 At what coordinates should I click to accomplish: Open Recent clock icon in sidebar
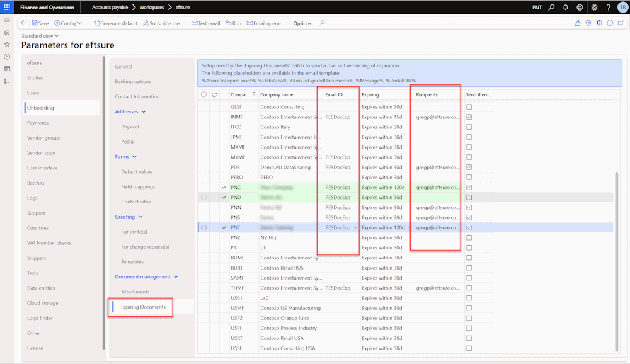pyautogui.click(x=7, y=57)
